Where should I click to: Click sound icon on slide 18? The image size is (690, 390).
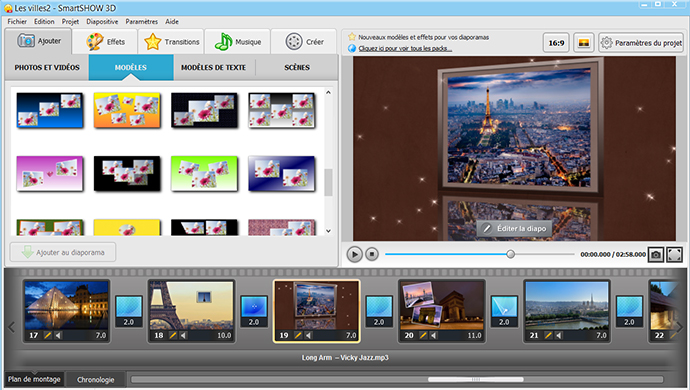pos(183,335)
